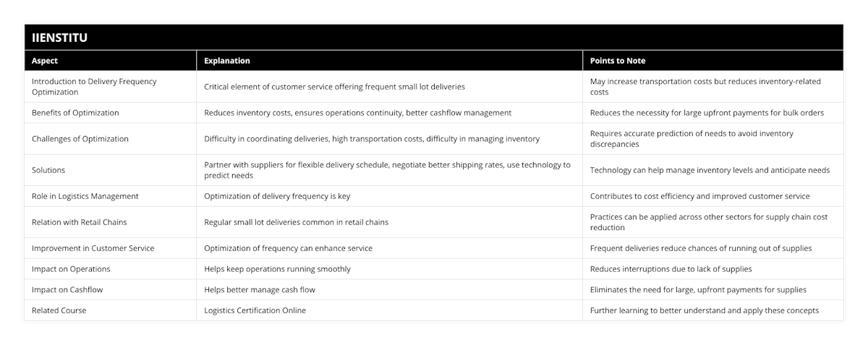Click the Further learning to better understand cell
Image resolution: width=868 pixels, height=345 pixels.
point(705,310)
